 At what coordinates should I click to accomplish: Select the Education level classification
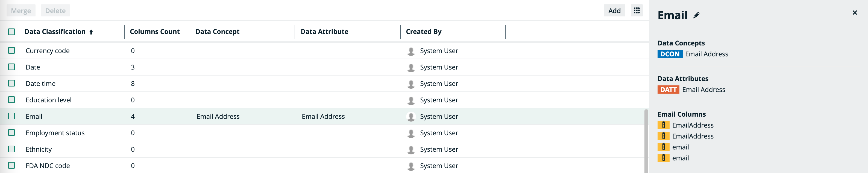coord(49,100)
